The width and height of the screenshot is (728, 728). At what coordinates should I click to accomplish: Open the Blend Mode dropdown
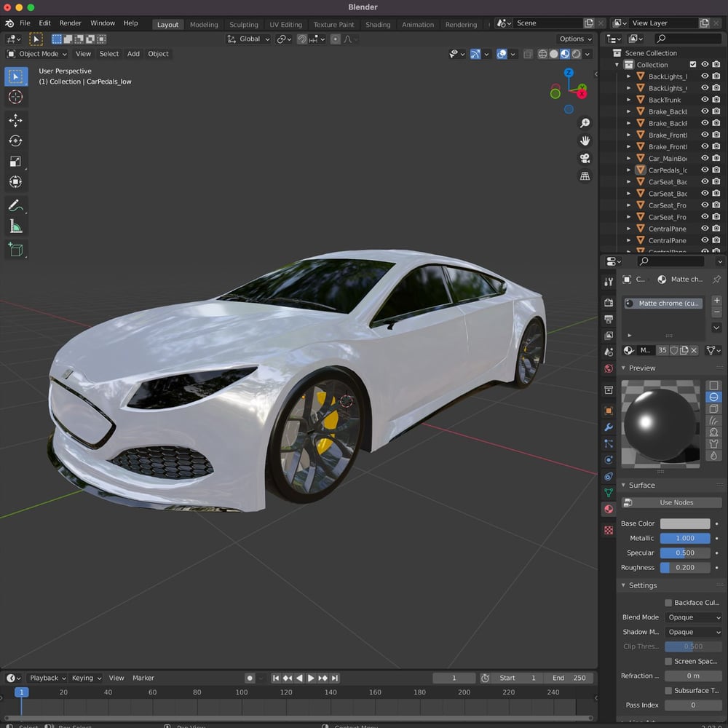[x=693, y=617]
